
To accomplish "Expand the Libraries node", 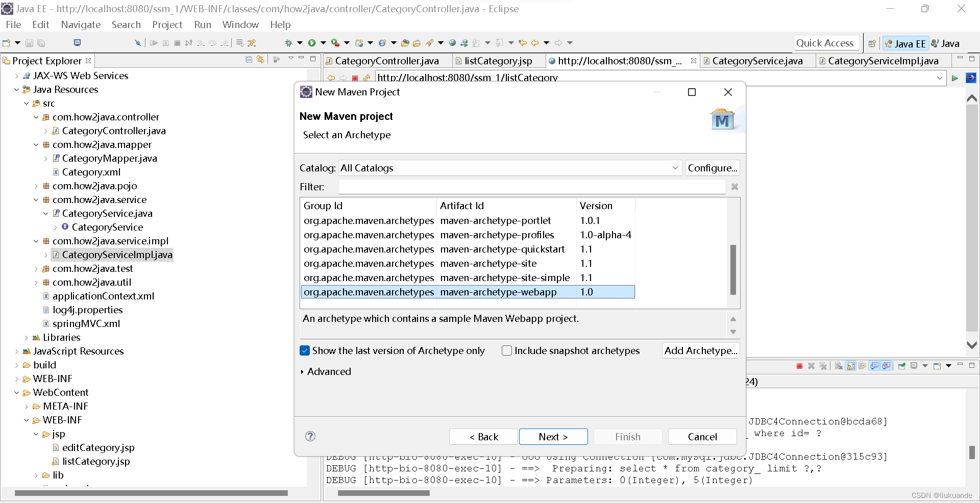I will (x=26, y=338).
